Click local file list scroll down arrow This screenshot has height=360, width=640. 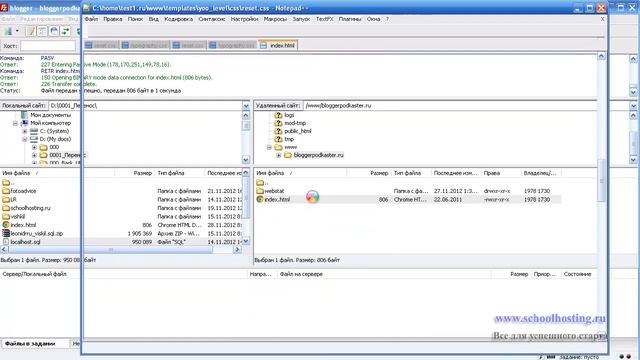(x=246, y=241)
